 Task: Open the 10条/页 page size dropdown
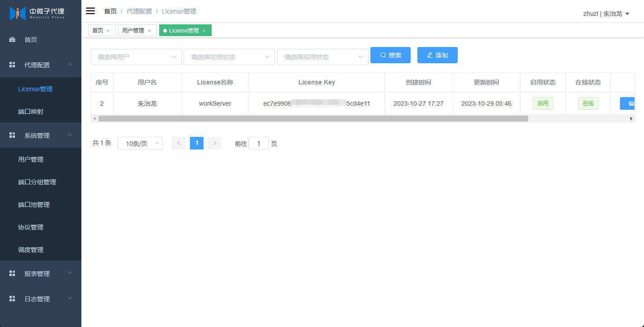(x=140, y=143)
